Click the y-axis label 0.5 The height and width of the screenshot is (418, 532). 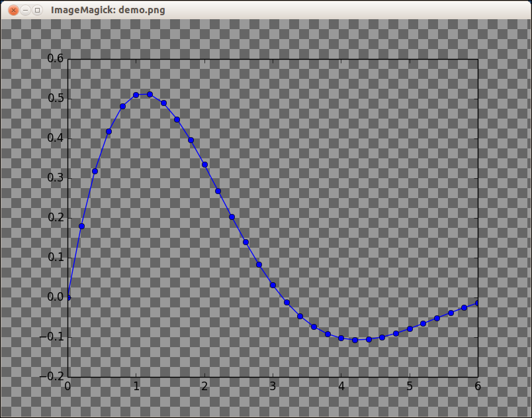click(56, 99)
